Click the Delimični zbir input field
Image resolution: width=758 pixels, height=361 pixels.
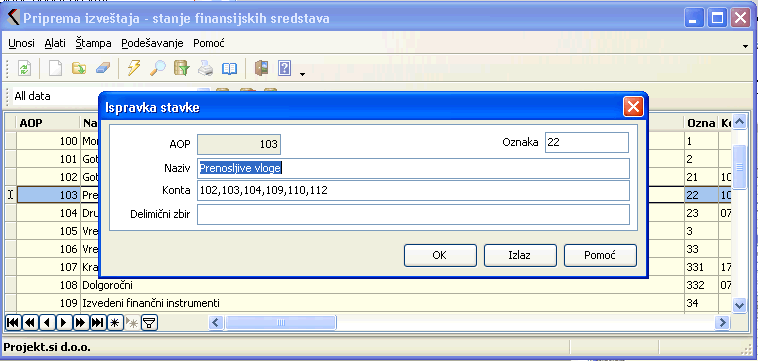click(x=413, y=215)
